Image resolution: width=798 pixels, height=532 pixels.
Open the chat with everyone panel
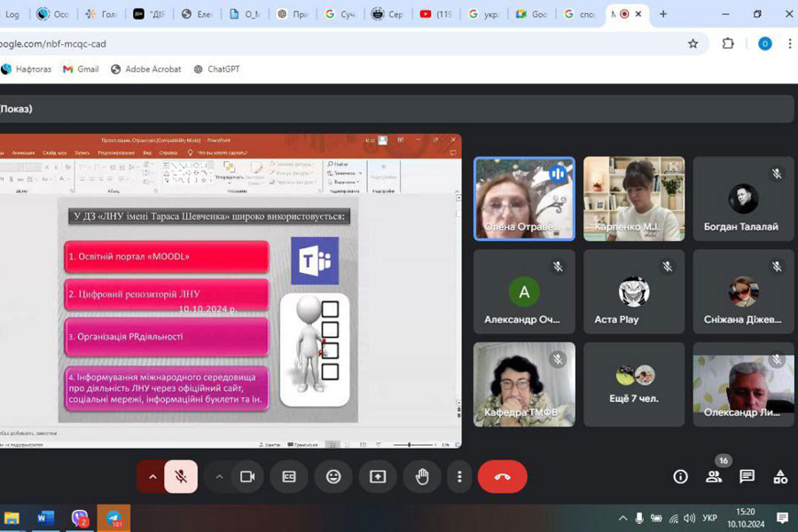point(747,477)
